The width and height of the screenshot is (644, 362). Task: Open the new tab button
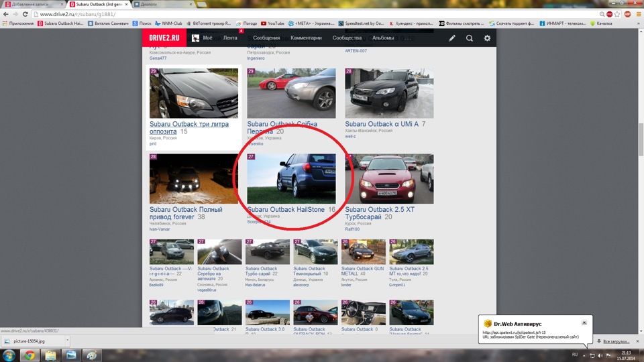(202, 4)
